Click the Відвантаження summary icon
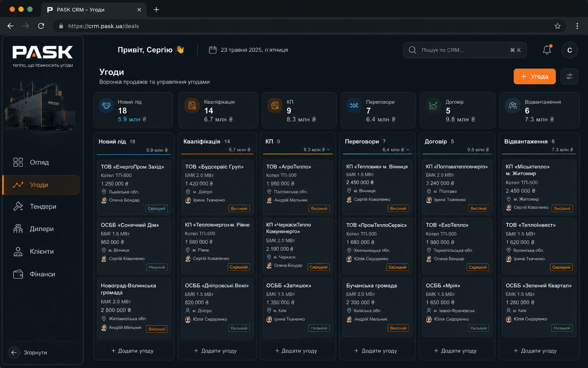This screenshot has height=368, width=588. click(513, 105)
